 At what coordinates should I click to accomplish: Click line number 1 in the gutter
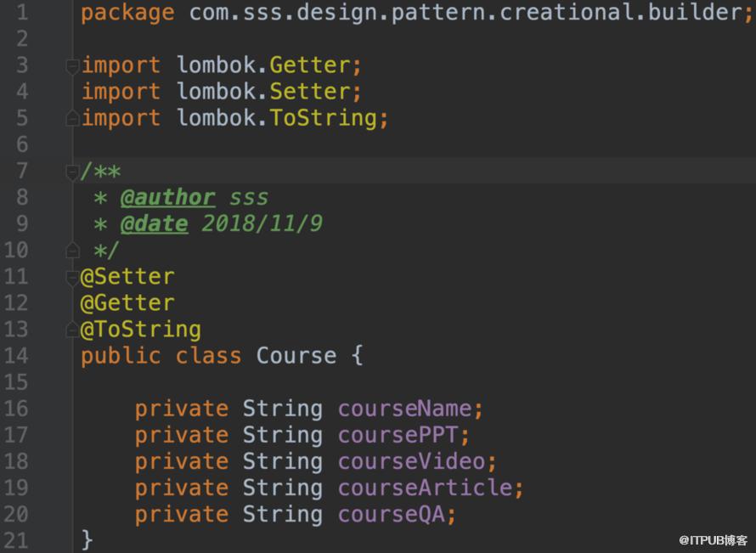click(22, 13)
